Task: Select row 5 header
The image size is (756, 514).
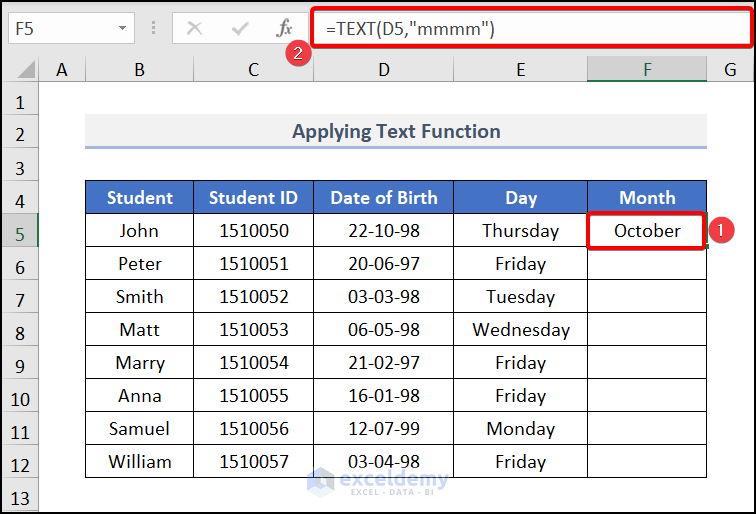Action: tap(19, 231)
